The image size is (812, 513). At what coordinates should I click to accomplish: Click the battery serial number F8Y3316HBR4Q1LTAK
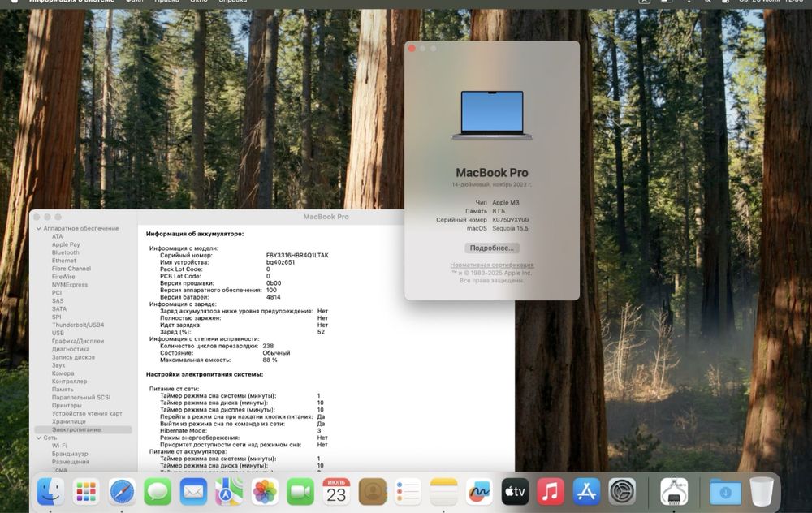pyautogui.click(x=297, y=255)
